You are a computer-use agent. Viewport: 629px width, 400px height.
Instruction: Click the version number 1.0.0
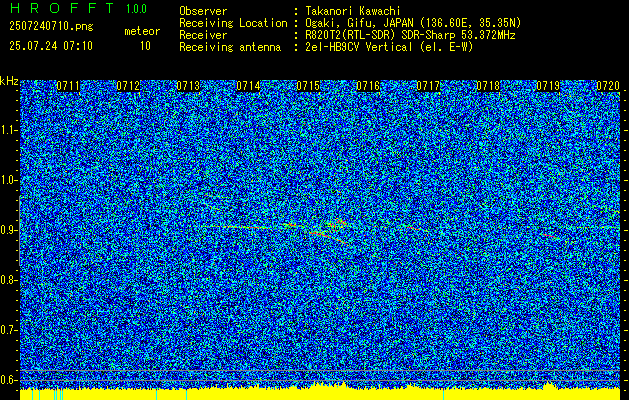(136, 9)
